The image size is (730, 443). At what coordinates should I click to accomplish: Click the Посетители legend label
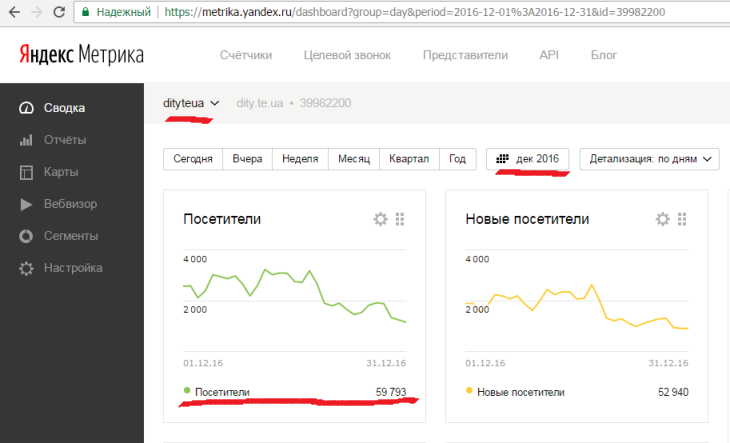point(222,392)
